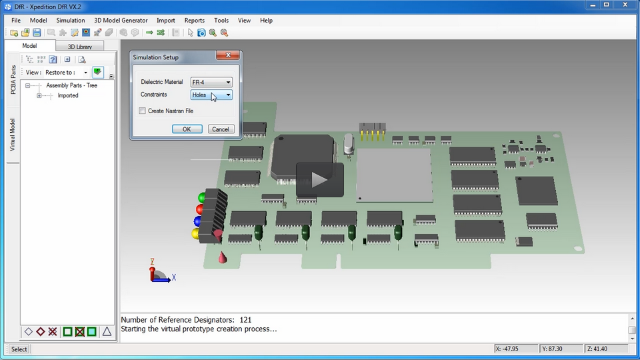
Task: Click the single green arrow toolbar icon
Action: (x=149, y=33)
